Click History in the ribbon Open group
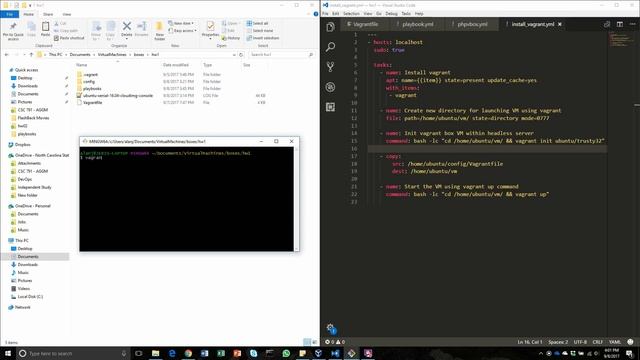 [231, 38]
